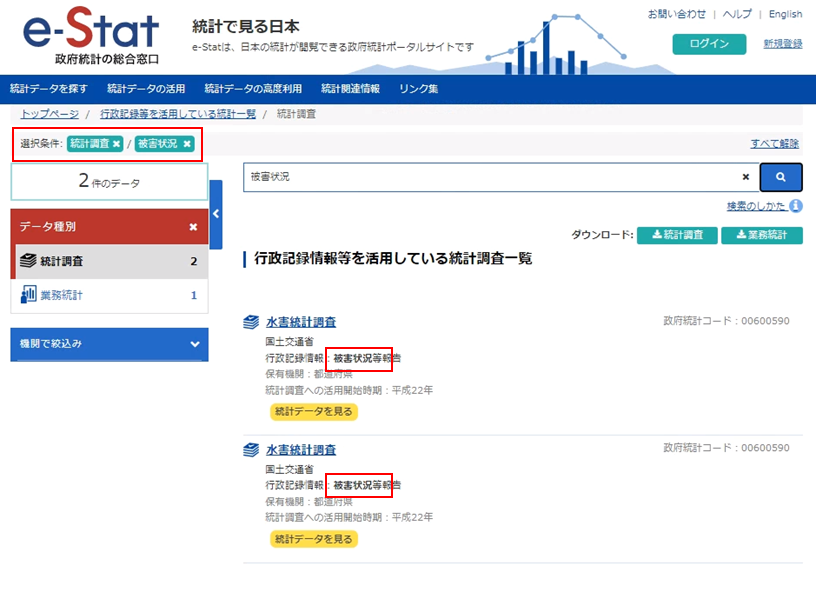
Task: Remove the 統計調査 filter tag
Action: 116,144
